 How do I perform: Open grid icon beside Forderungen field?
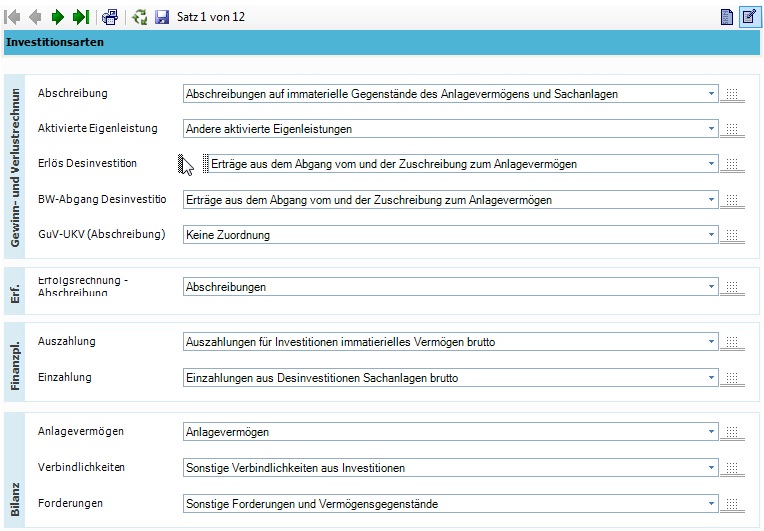point(732,504)
